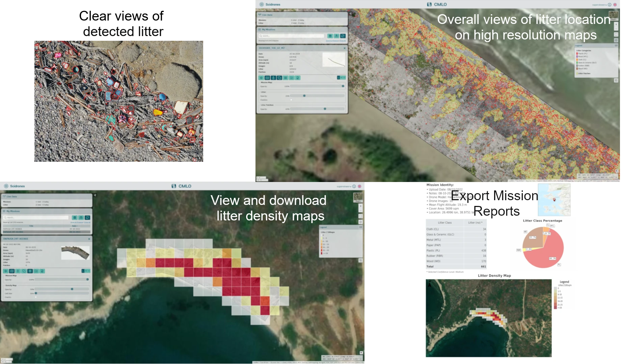Click the Title column header in the density view missions table

coord(31,226)
